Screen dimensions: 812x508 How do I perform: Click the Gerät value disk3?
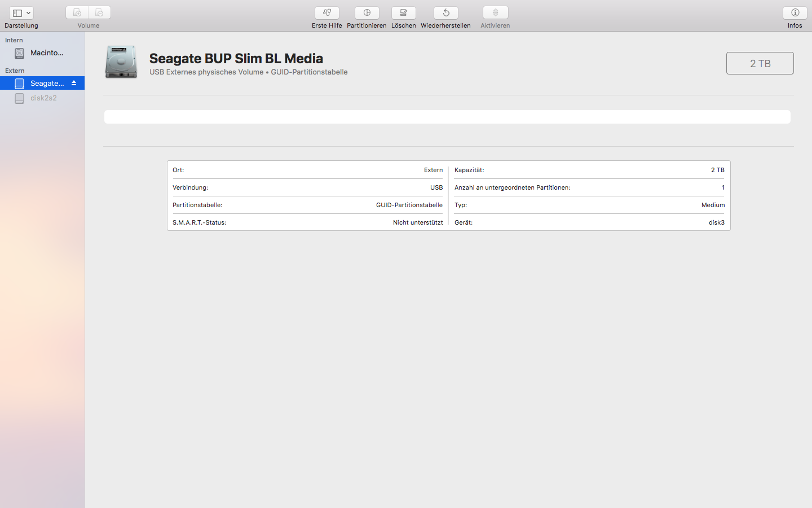[717, 222]
